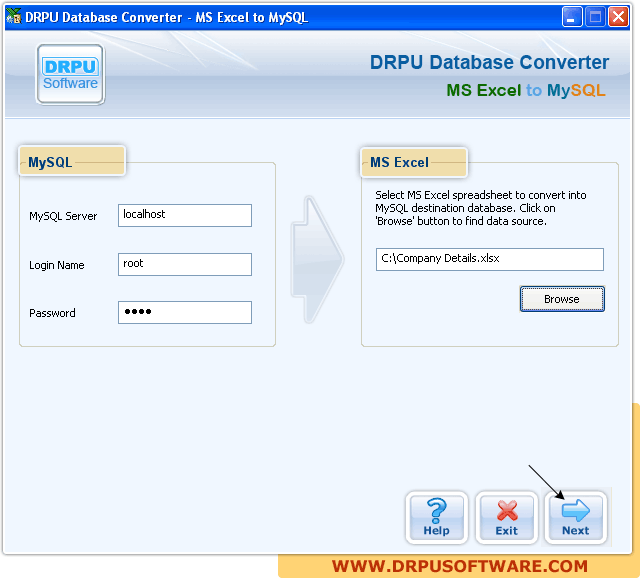The height and width of the screenshot is (578, 640).
Task: Click the DRPU Software logo
Action: coord(70,74)
